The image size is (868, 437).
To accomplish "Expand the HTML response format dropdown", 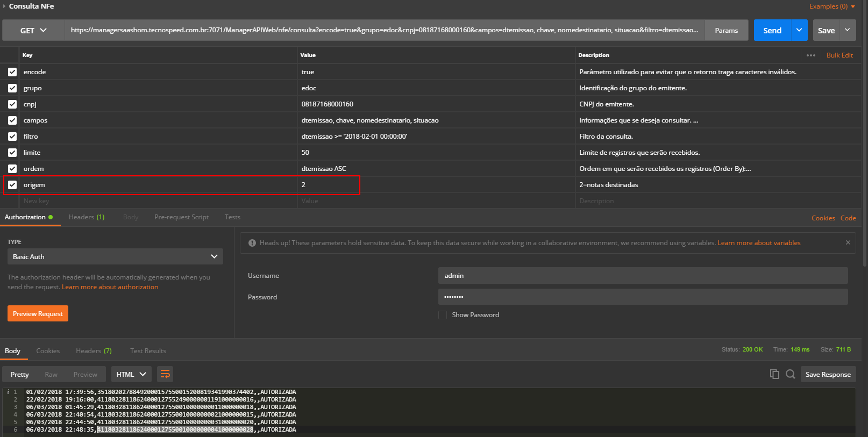I will pyautogui.click(x=131, y=374).
